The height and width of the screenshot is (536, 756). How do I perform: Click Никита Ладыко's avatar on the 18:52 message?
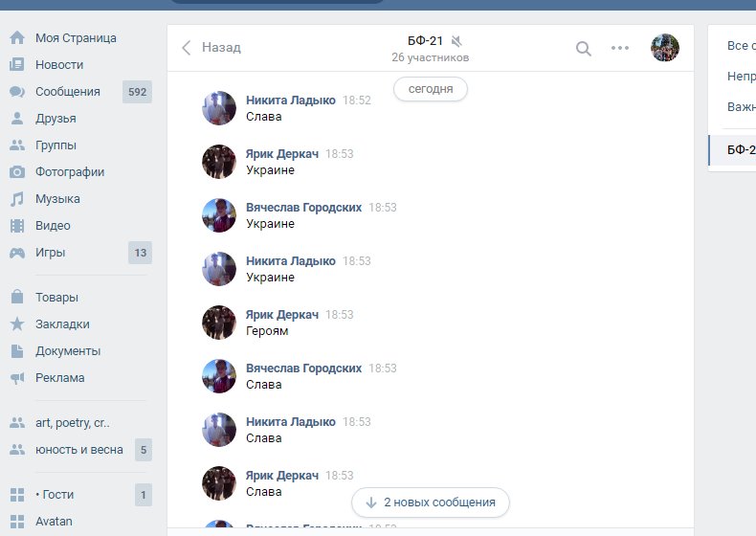[219, 108]
